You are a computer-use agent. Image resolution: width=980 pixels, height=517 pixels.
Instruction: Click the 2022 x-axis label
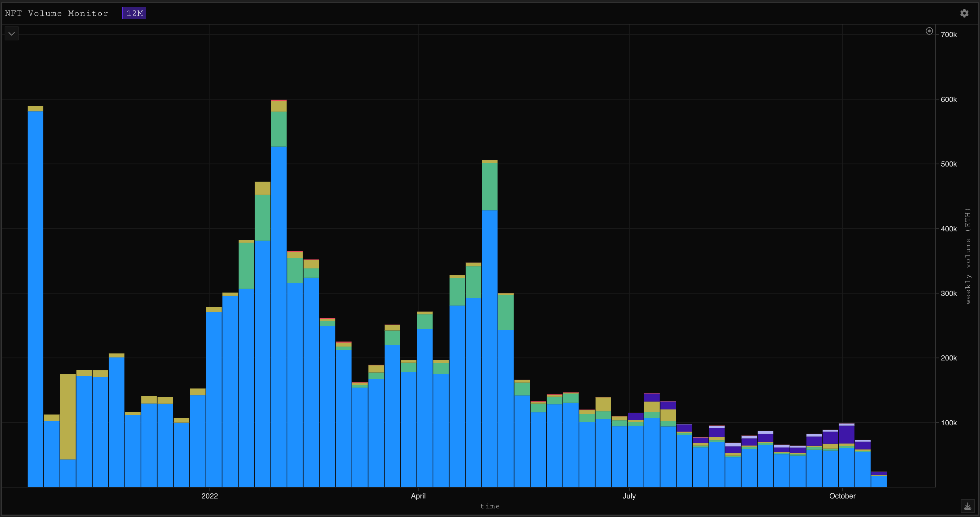tap(210, 496)
